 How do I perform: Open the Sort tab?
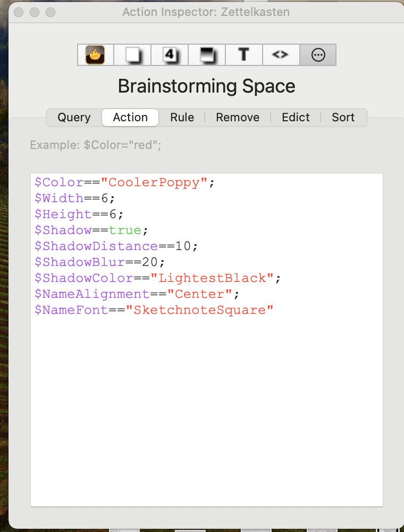pyautogui.click(x=343, y=118)
